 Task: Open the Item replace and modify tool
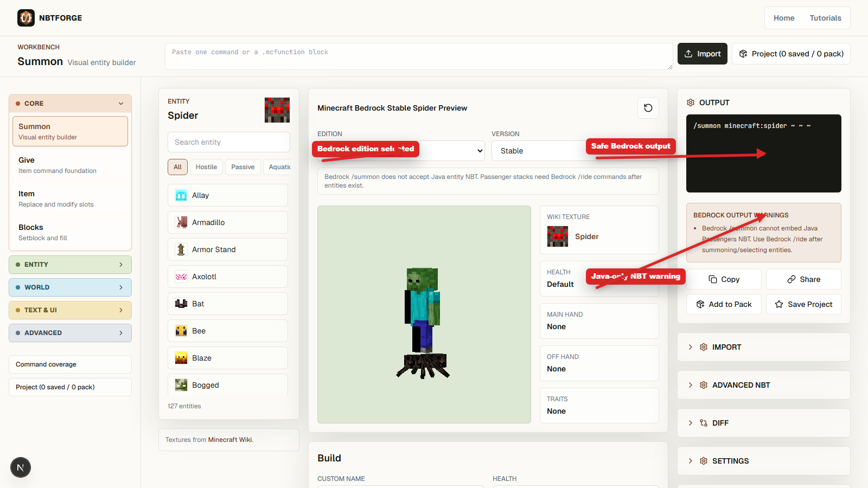pyautogui.click(x=70, y=198)
